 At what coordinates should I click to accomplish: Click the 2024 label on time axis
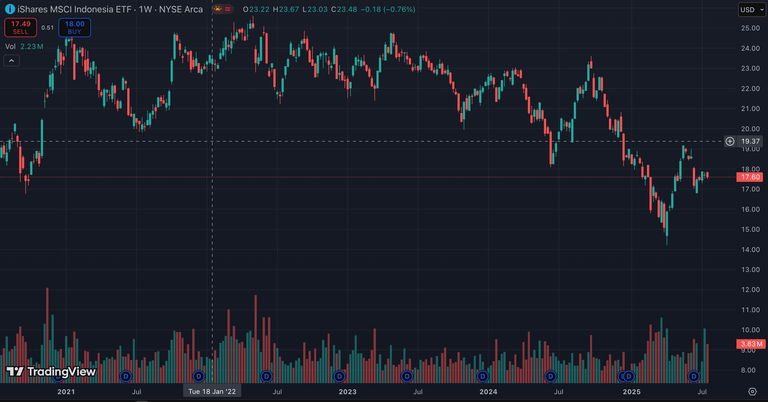click(488, 393)
